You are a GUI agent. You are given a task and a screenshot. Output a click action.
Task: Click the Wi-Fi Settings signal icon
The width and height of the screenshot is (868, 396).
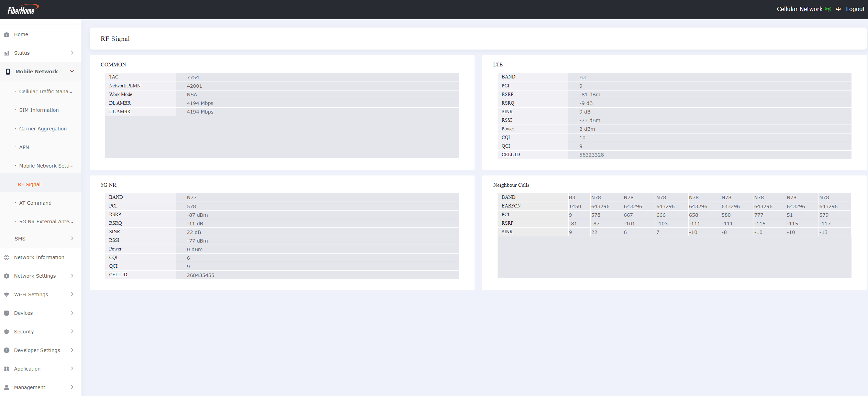[7, 295]
